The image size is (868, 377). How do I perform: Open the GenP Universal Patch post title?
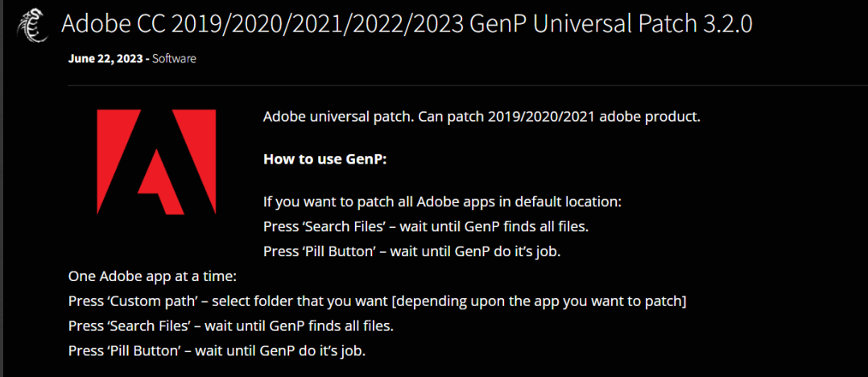click(x=407, y=24)
